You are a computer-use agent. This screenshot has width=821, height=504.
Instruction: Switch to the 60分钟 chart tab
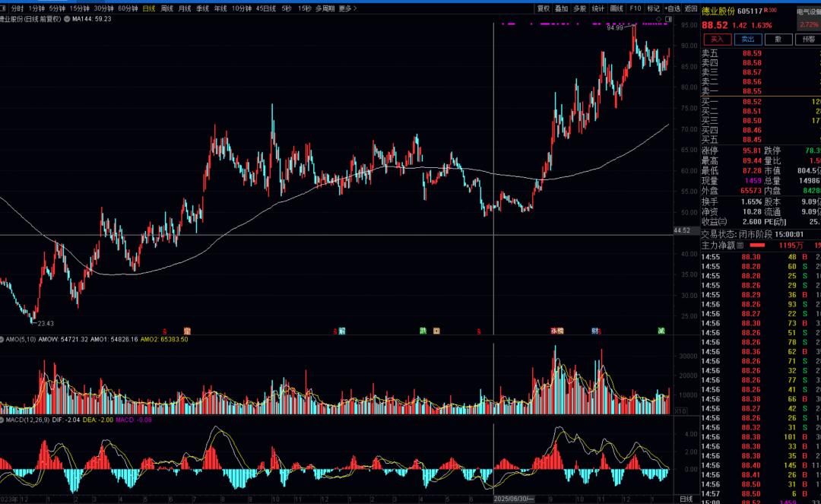click(128, 8)
